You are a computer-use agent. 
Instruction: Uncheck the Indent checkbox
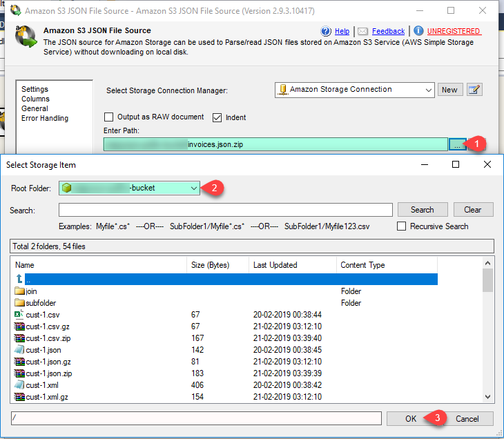point(217,117)
